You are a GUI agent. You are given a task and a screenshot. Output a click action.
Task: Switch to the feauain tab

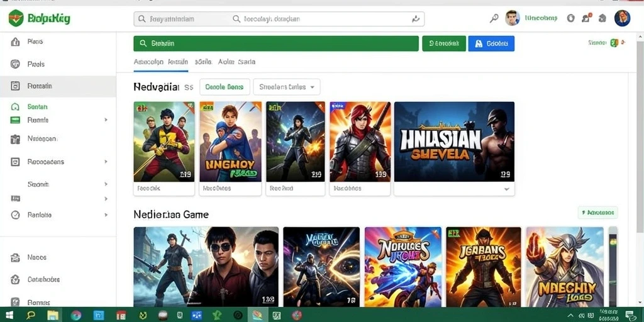[178, 62]
